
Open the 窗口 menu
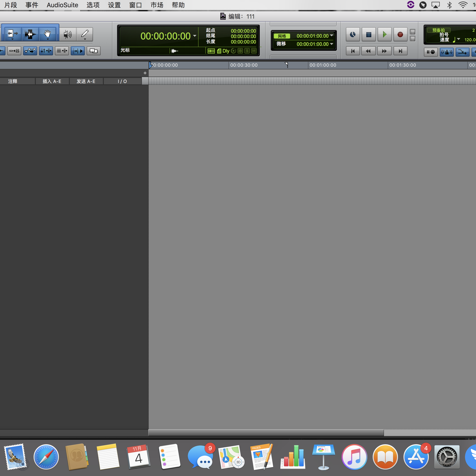(x=136, y=5)
